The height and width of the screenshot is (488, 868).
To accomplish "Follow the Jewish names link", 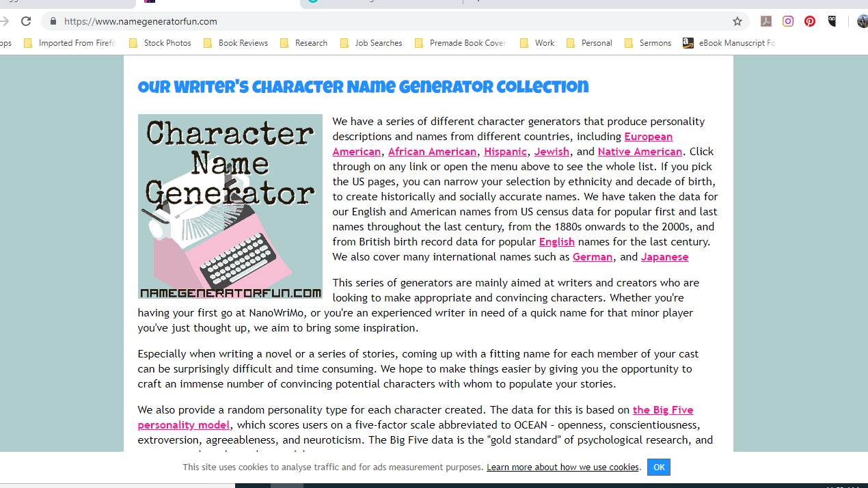I will pyautogui.click(x=552, y=152).
